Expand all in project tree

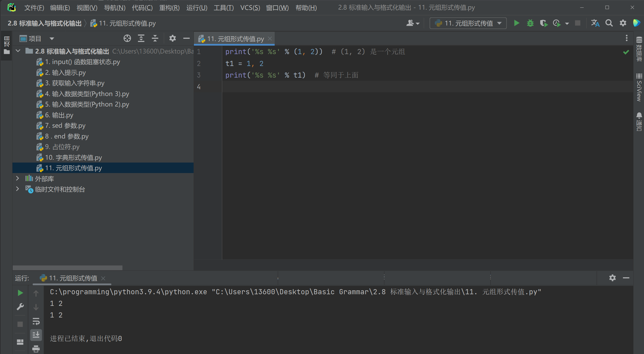[141, 38]
